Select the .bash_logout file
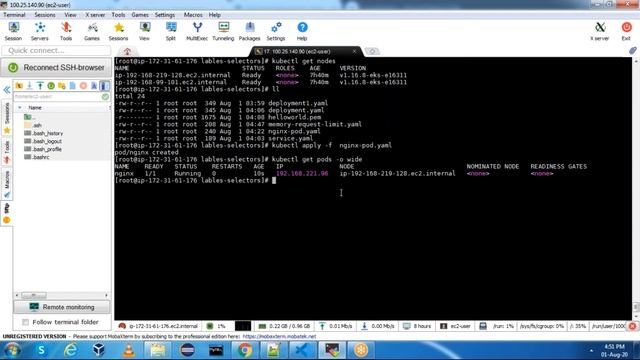This screenshot has width=640, height=360. 43,141
